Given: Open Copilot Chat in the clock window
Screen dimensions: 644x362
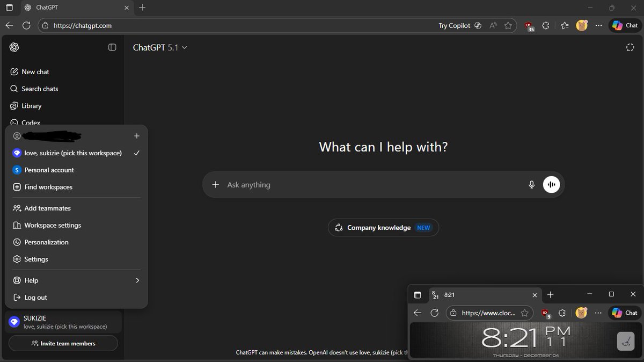Looking at the screenshot, I should coord(625,313).
